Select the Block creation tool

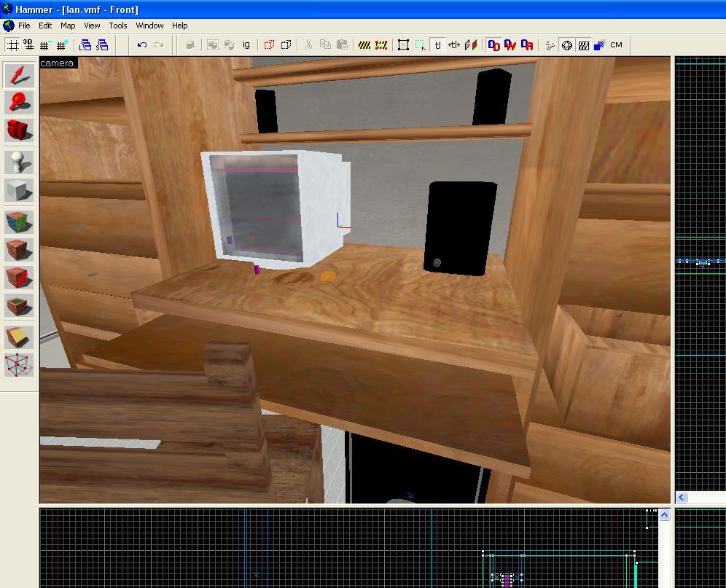point(19,190)
